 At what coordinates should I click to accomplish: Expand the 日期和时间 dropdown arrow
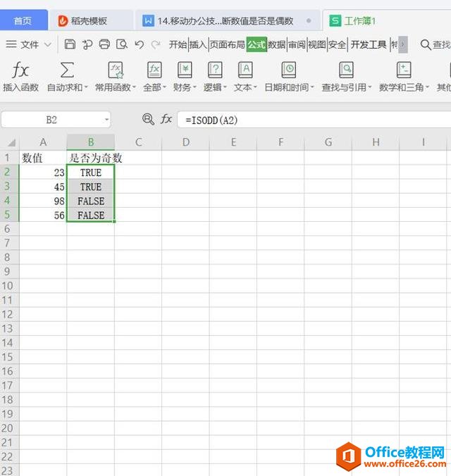click(312, 87)
